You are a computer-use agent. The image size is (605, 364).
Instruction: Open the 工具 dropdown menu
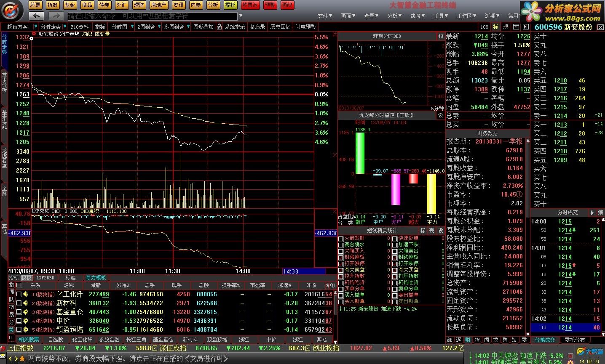[441, 16]
